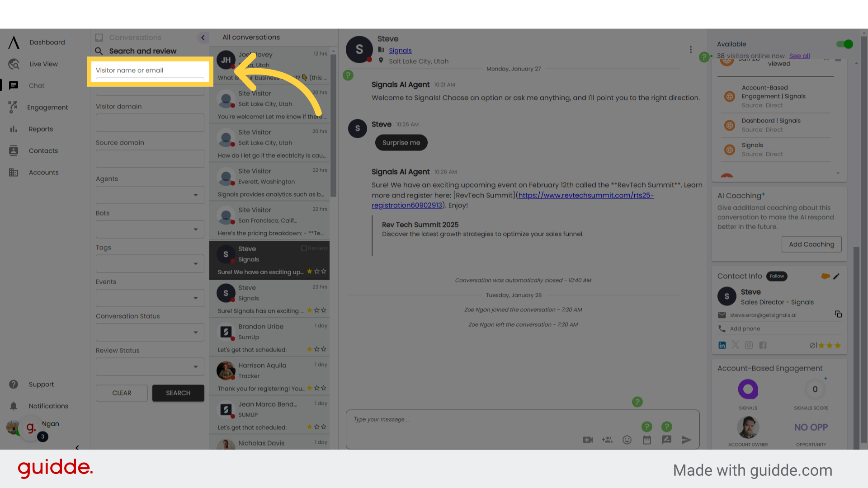
Task: Click the green help marker above the message box
Action: (637, 402)
